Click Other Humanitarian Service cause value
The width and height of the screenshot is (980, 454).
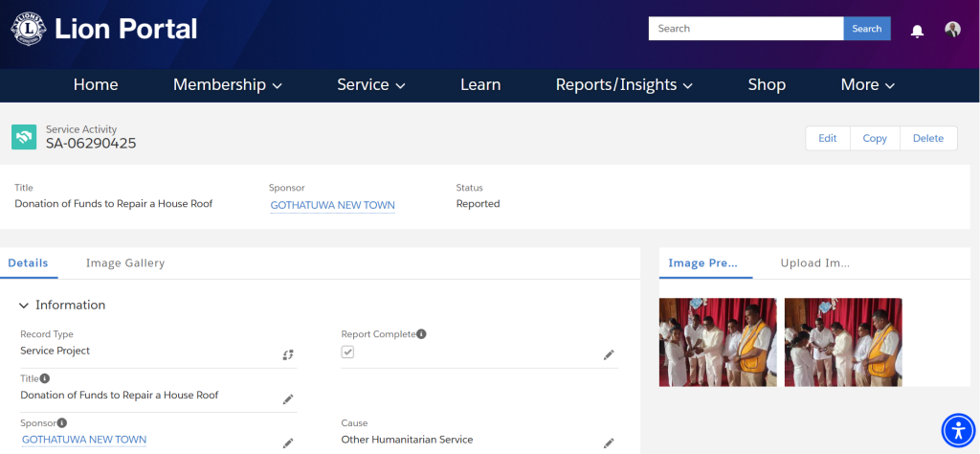[x=407, y=440]
